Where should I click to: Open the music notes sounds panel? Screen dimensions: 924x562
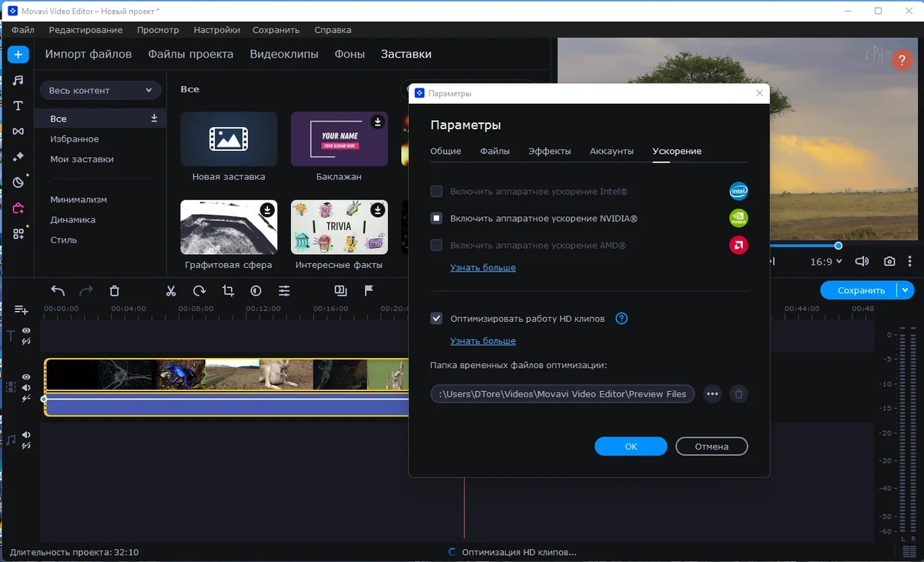pos(18,80)
